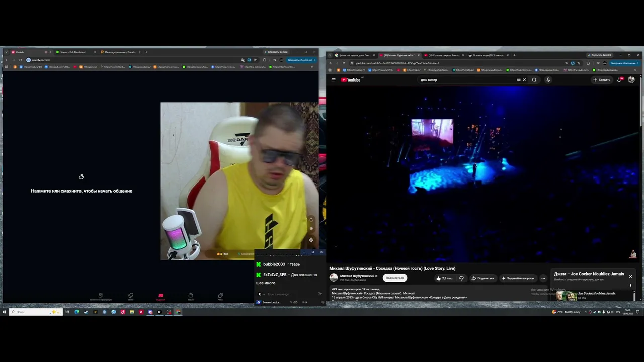Open Task View on the taskbar
Screen dimensions: 644x362
[67, 312]
